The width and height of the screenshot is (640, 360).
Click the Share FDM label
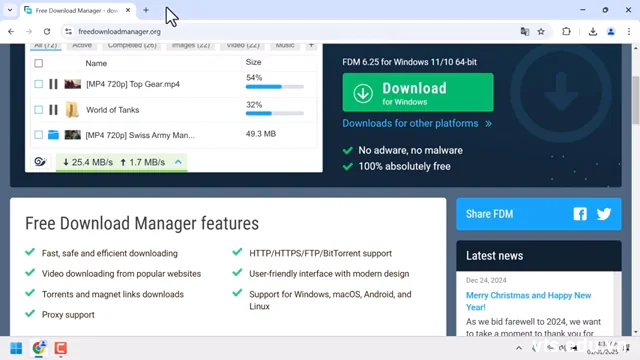(x=489, y=214)
